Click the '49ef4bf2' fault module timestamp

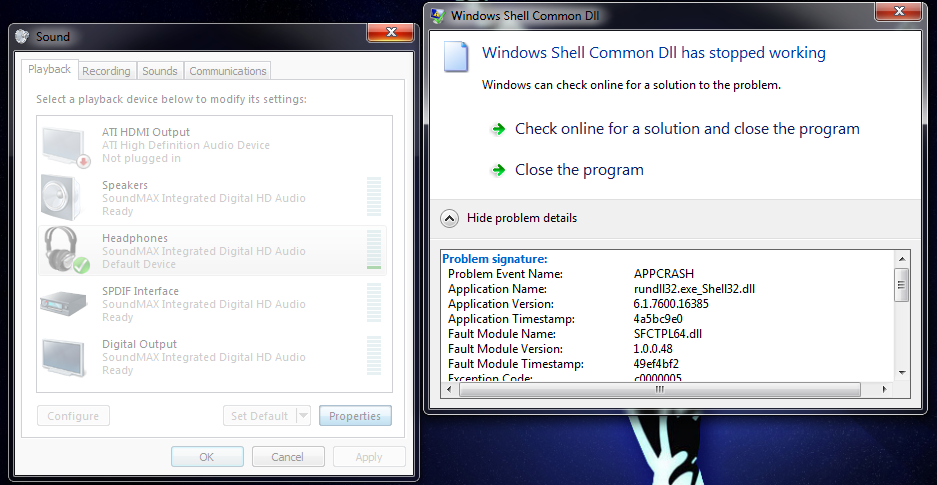pos(656,364)
